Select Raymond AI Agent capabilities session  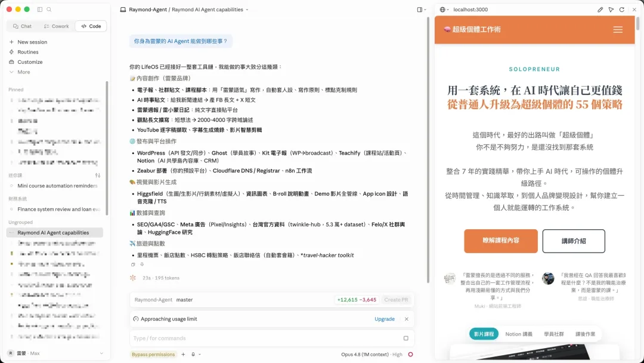[55, 233]
